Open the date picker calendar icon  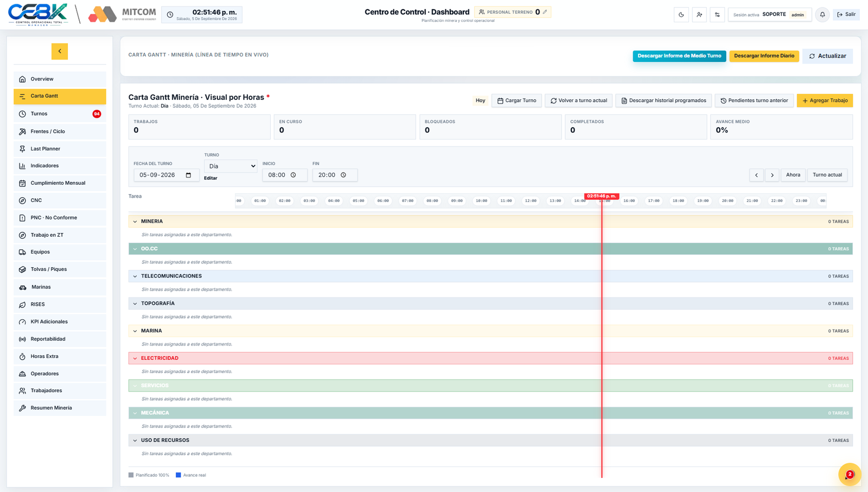[188, 175]
